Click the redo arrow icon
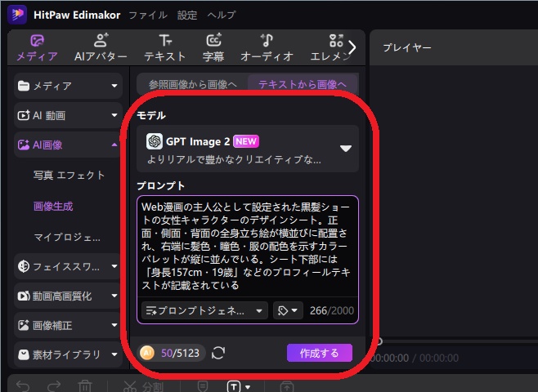Screen dimensions: 538x392 coord(54,386)
